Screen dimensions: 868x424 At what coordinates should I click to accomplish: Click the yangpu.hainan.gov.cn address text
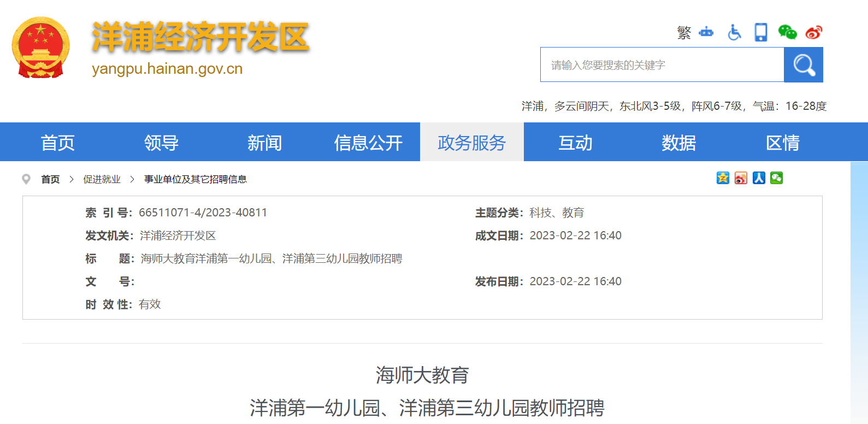click(167, 69)
